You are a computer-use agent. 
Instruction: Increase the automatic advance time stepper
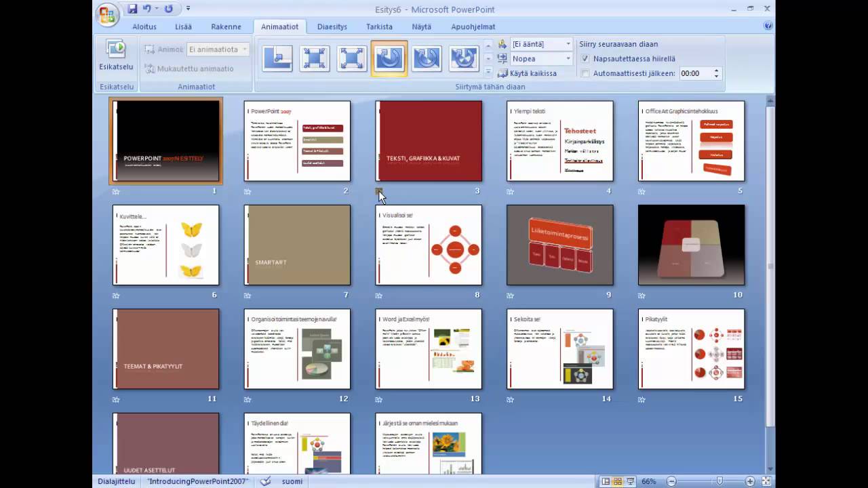pyautogui.click(x=716, y=70)
